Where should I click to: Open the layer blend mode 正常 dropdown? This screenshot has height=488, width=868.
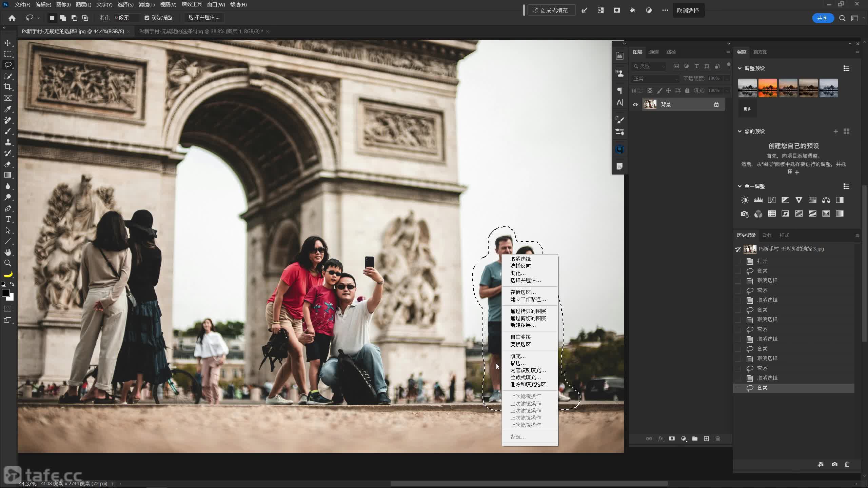tap(655, 78)
